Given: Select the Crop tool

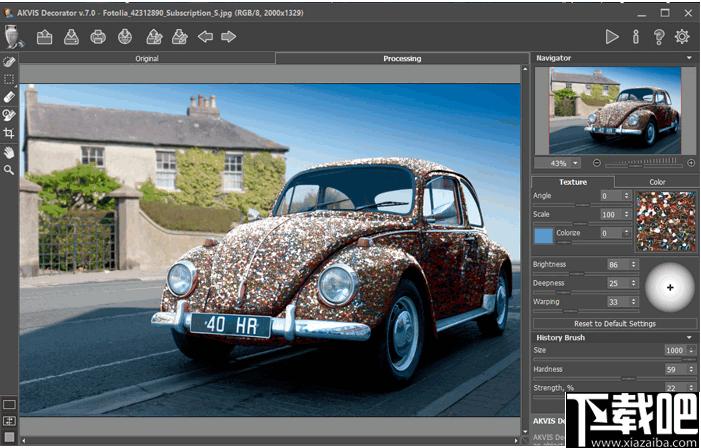Looking at the screenshot, I should click(x=9, y=133).
